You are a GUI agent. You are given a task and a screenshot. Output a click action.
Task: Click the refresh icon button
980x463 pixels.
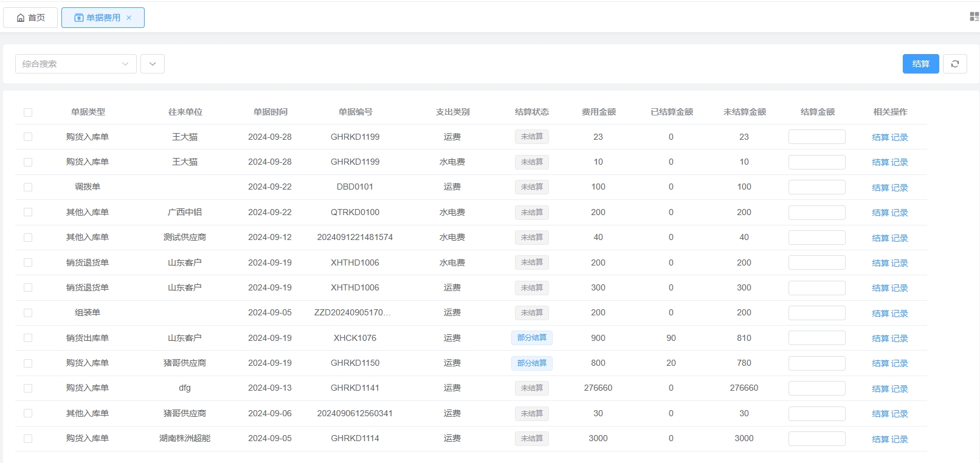pos(954,64)
